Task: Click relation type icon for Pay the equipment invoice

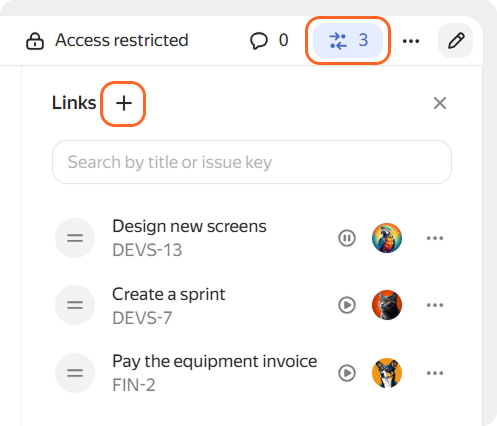Action: 75,373
